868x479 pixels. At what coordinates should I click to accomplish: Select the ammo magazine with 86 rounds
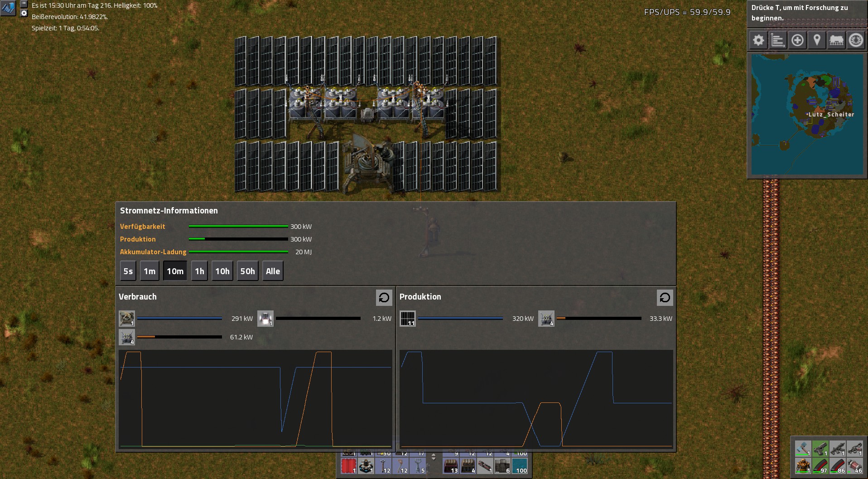tap(838, 466)
